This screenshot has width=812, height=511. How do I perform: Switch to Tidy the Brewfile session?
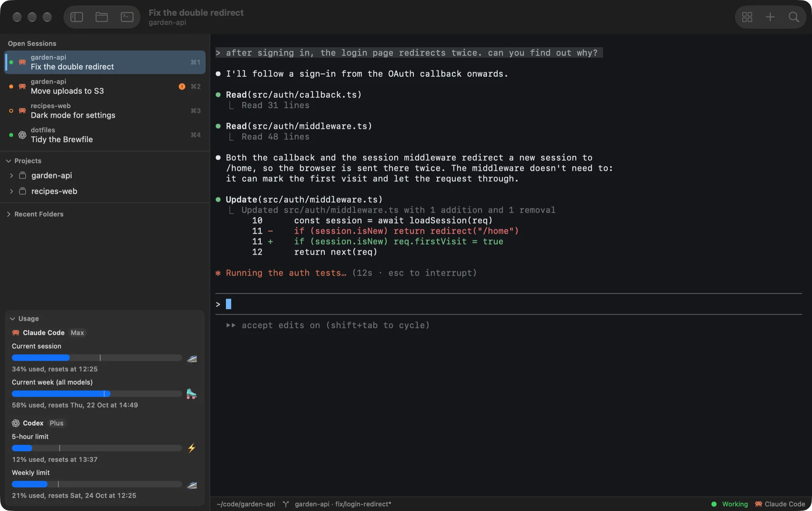(105, 135)
